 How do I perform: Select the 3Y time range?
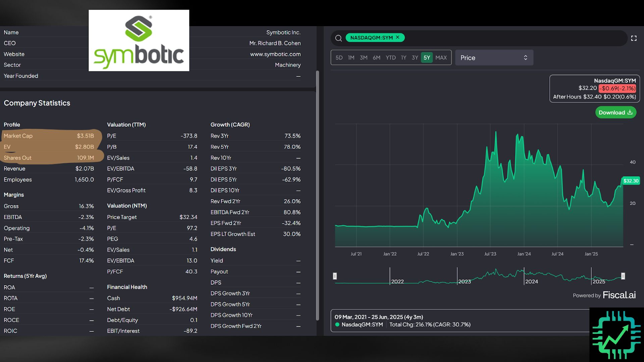pyautogui.click(x=415, y=58)
